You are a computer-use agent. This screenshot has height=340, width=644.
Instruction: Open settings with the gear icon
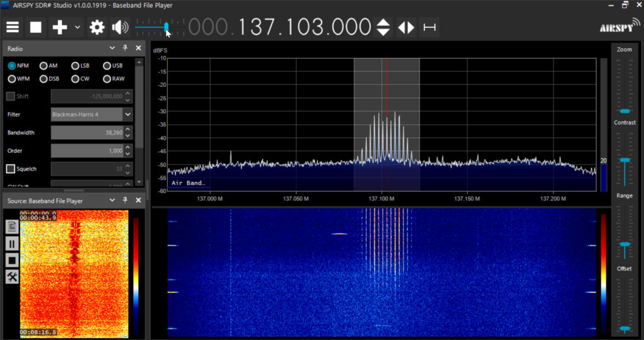[97, 27]
